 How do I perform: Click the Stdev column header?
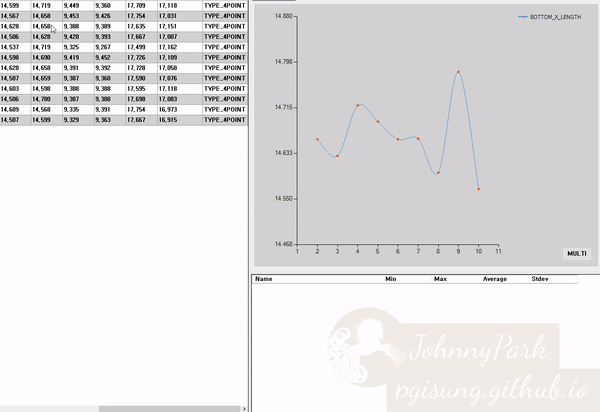tap(553, 279)
